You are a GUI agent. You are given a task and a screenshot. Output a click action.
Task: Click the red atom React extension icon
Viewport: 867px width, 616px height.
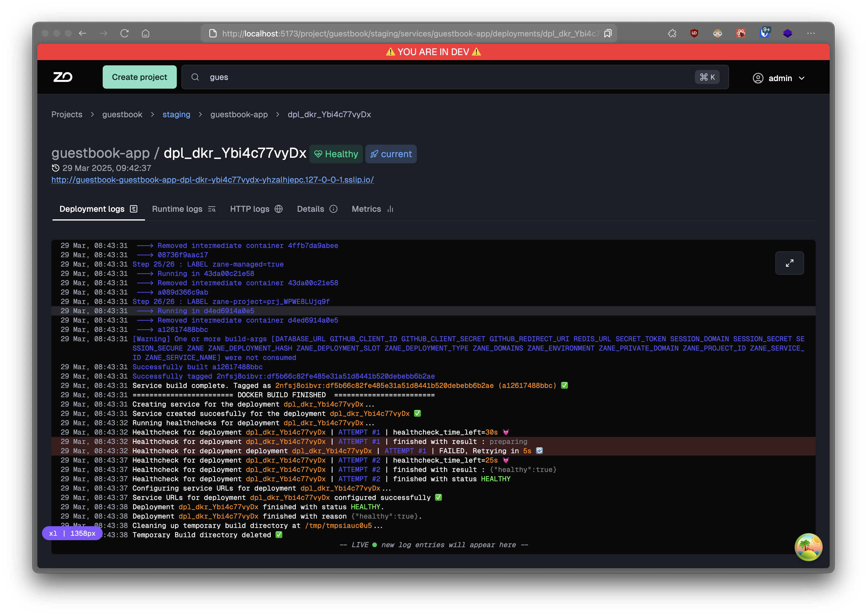tap(741, 33)
